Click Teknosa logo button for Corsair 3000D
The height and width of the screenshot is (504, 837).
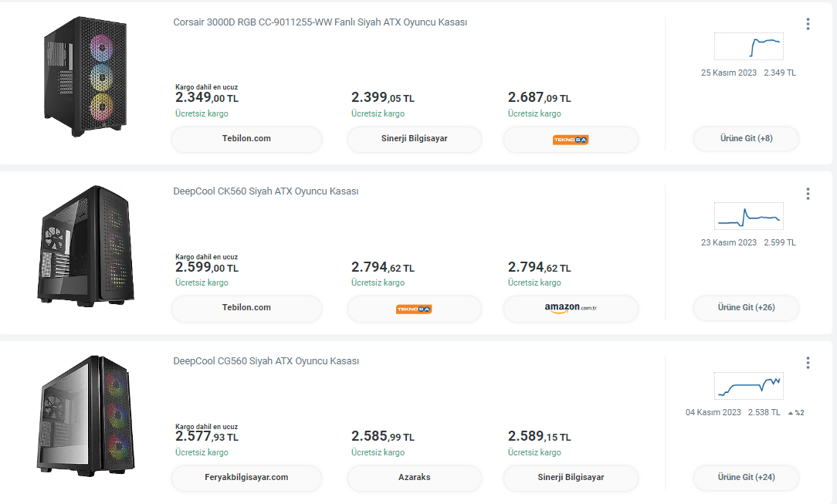[x=571, y=139]
